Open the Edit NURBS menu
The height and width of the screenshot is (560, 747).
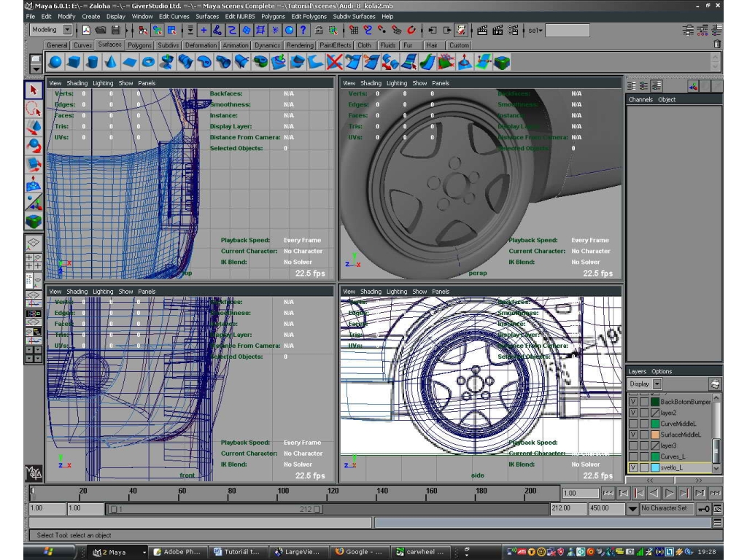pos(239,16)
